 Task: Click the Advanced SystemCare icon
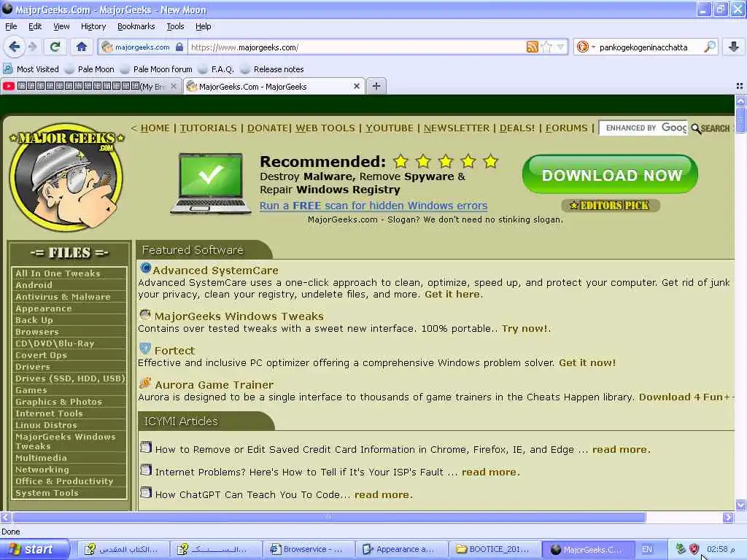click(x=145, y=268)
